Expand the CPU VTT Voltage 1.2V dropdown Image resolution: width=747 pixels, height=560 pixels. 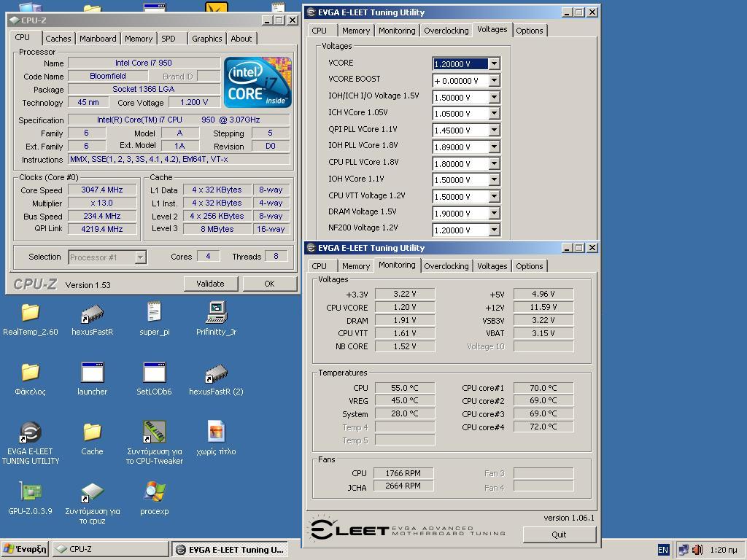point(495,196)
